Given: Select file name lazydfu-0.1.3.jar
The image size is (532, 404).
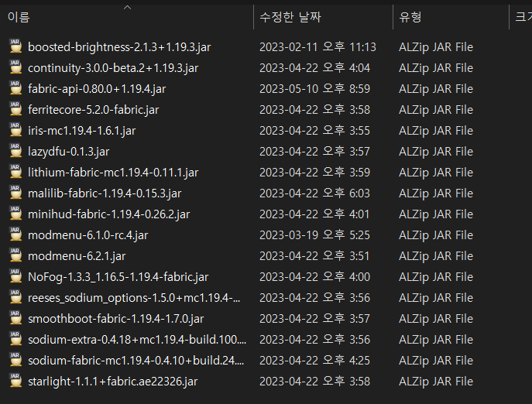Looking at the screenshot, I should (x=69, y=152).
